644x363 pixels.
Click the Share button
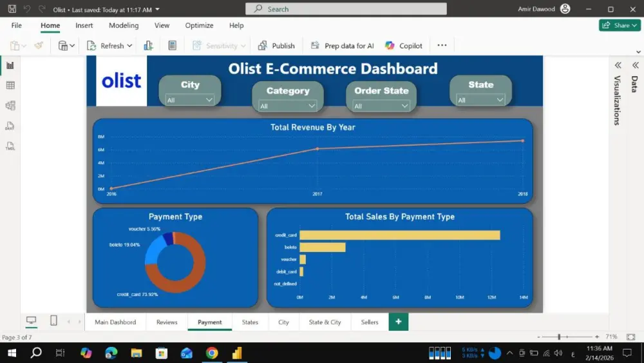click(620, 25)
